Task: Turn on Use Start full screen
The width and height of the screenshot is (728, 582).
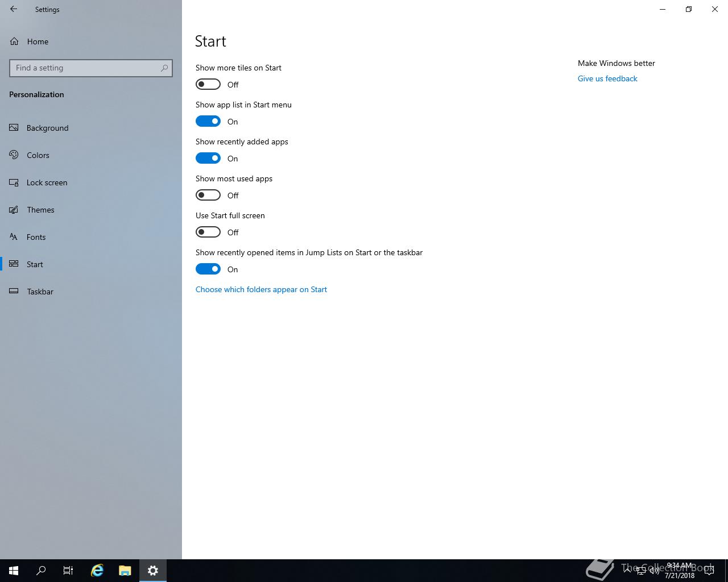Action: [x=208, y=232]
